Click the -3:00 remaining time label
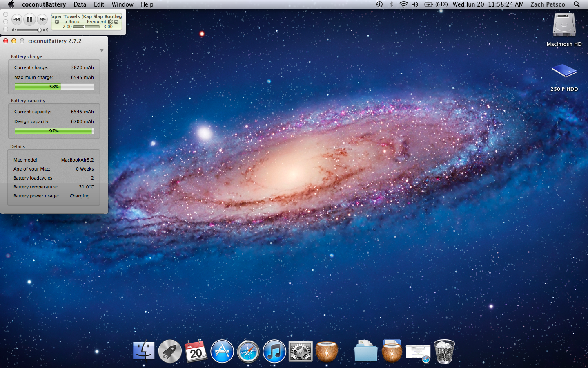Viewport: 588px width, 368px height. pyautogui.click(x=107, y=27)
